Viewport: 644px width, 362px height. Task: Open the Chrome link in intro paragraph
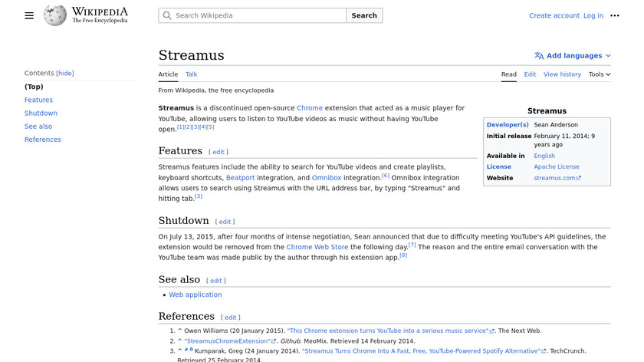(310, 108)
